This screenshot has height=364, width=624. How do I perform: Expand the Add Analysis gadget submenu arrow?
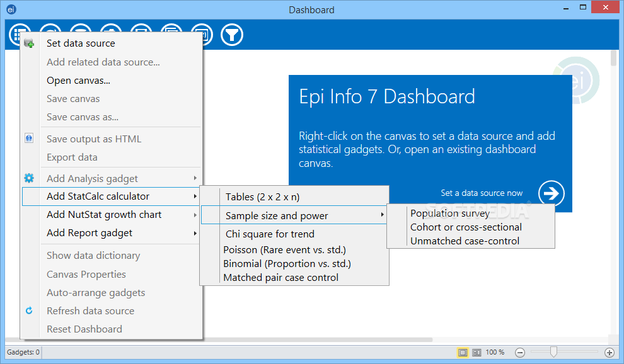(x=195, y=178)
